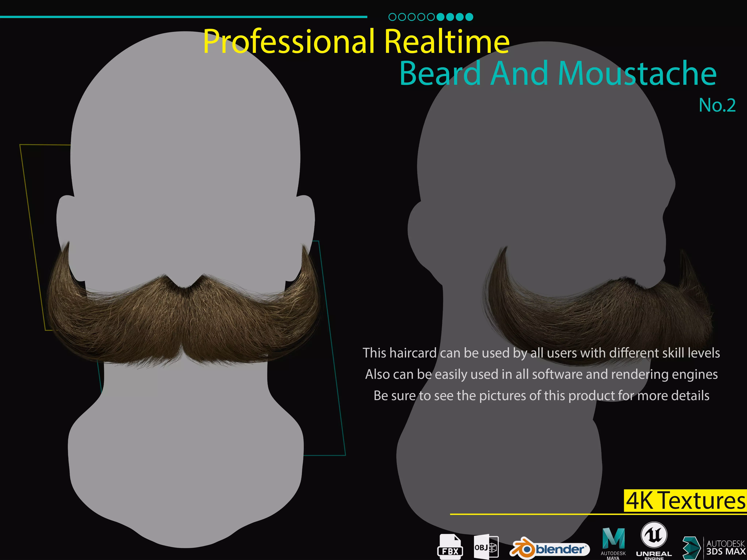This screenshot has width=747, height=560.
Task: Click the Unreal Engine logo
Action: pyautogui.click(x=654, y=541)
